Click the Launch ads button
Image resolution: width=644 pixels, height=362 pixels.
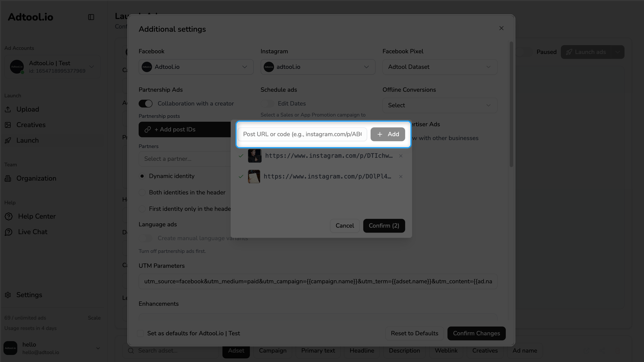(x=586, y=52)
